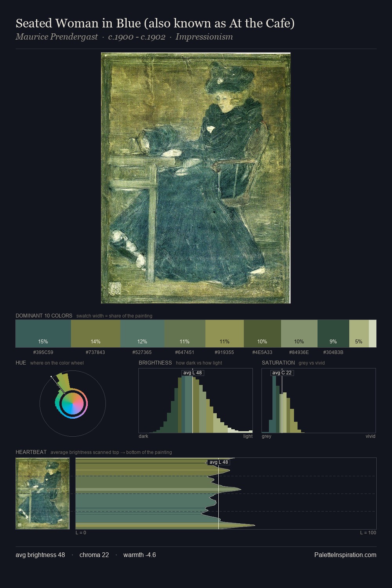Click the 'dark' axis label under brightness

click(143, 436)
